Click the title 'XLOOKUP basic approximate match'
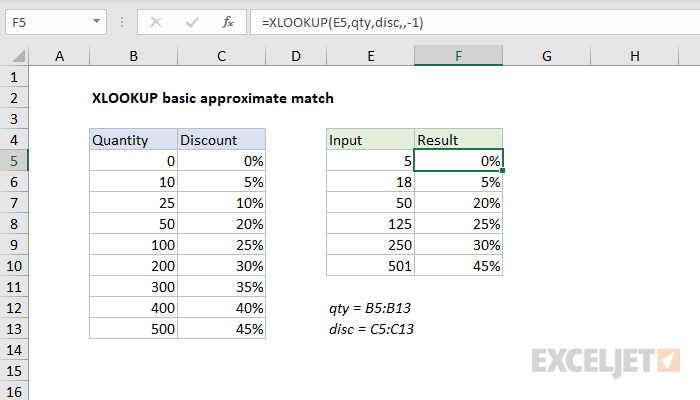The width and height of the screenshot is (700, 400). (x=213, y=98)
